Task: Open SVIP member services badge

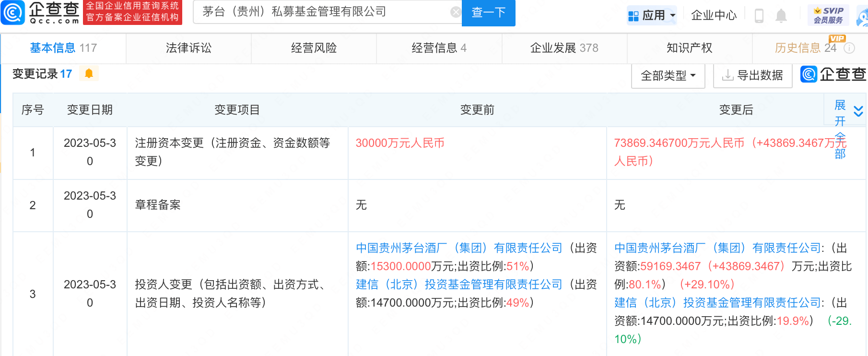Action: point(828,15)
